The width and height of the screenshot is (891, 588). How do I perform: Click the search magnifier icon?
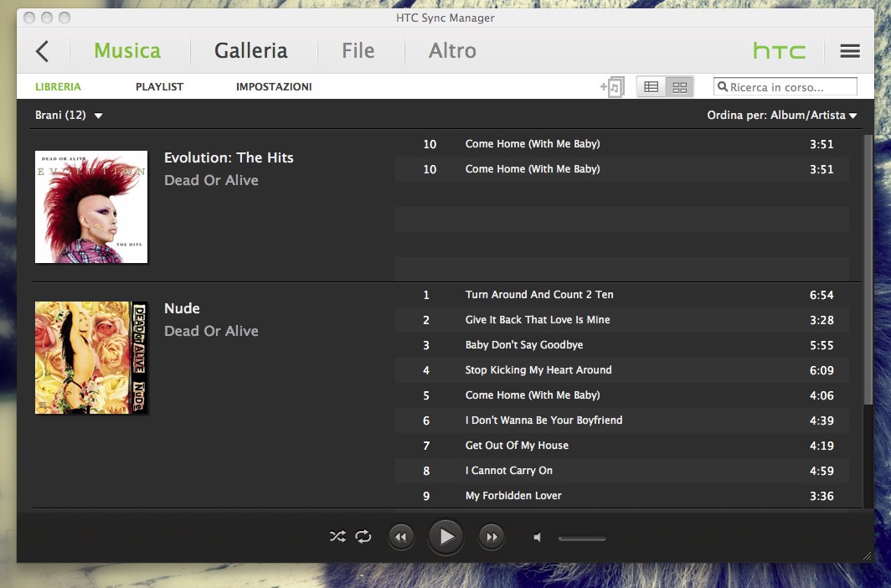[x=722, y=86]
